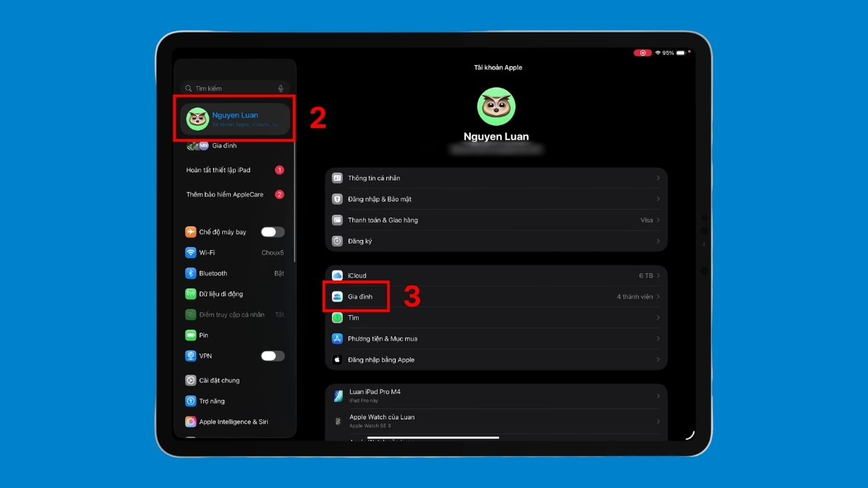The width and height of the screenshot is (868, 488).
Task: Click the Gia đình family icon in main panel
Action: [337, 296]
